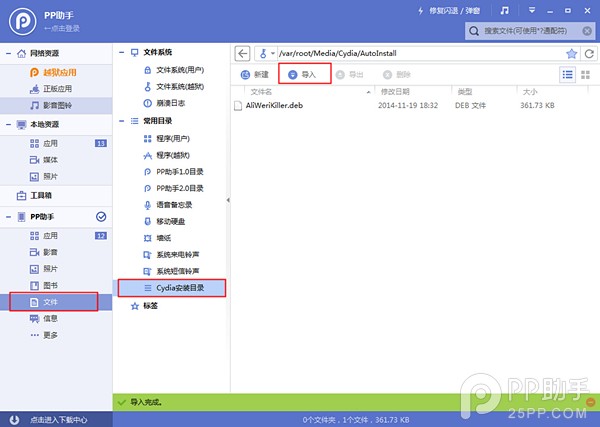Open 系统来电铃声 directory
Image resolution: width=600 pixels, height=427 pixels.
(171, 254)
